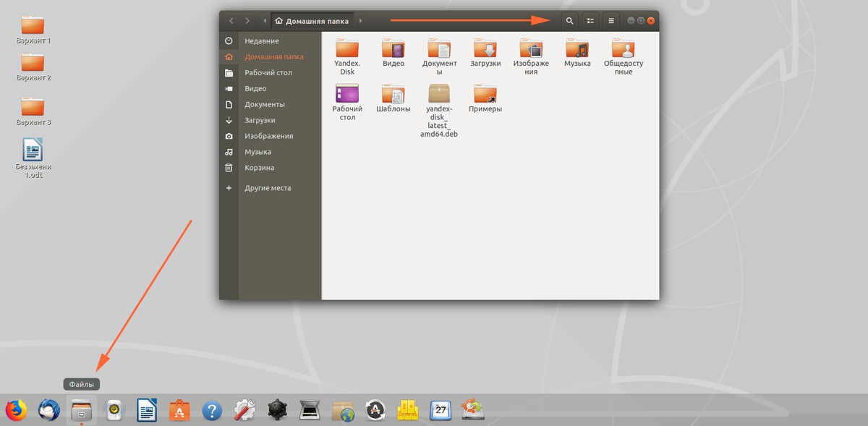Select Загрузки in the sidebar
Viewport: 868px width, 426px height.
click(271, 120)
